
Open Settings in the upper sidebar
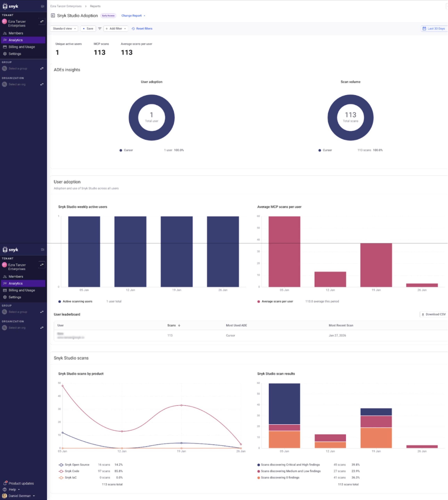[23, 54]
